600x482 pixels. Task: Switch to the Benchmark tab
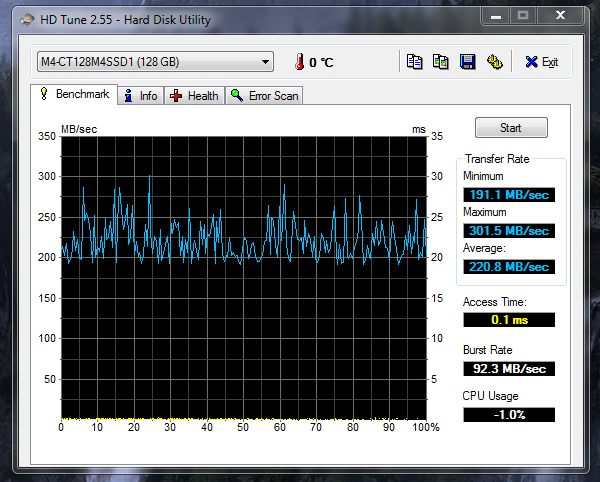(x=74, y=94)
